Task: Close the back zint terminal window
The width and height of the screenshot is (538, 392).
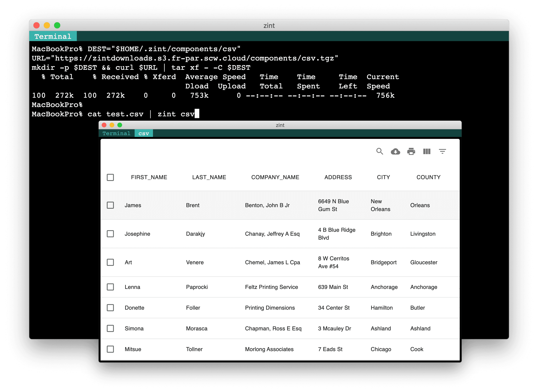Action: pyautogui.click(x=37, y=25)
